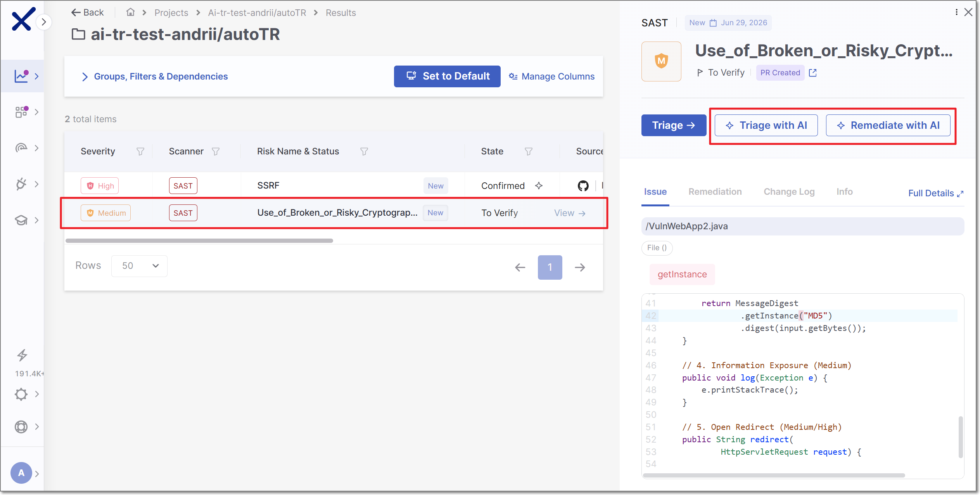Click the Remediate with AI button
The height and width of the screenshot is (495, 980).
888,125
